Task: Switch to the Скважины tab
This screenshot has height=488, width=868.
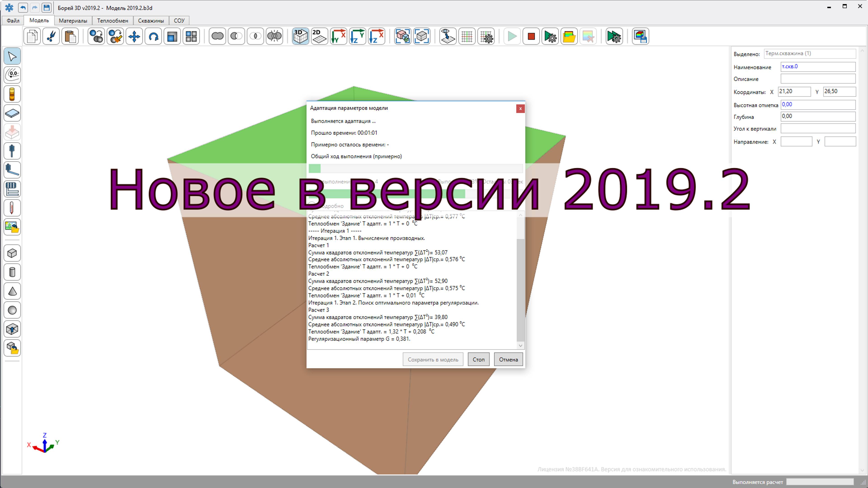Action: (x=151, y=21)
